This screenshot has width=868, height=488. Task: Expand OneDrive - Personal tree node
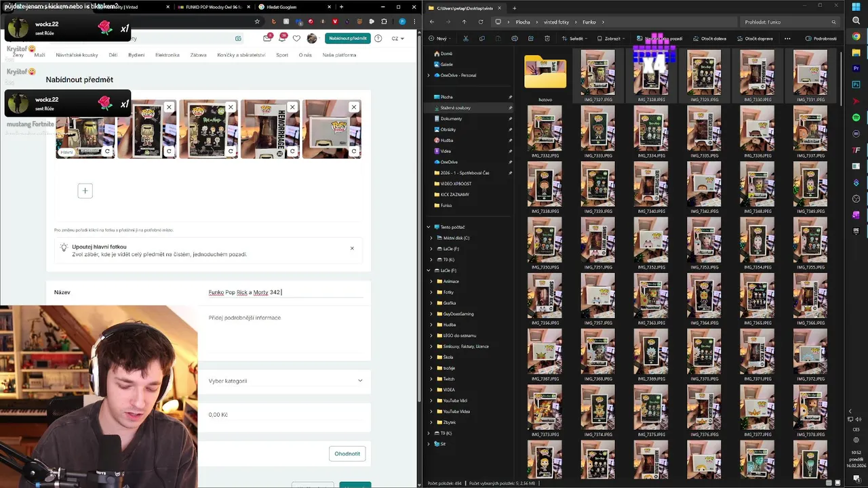click(429, 75)
